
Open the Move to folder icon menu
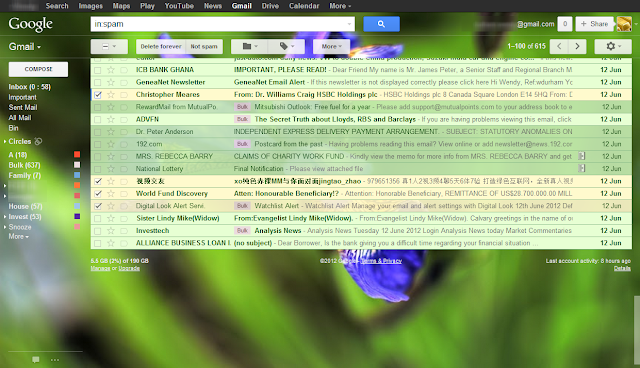click(x=250, y=47)
